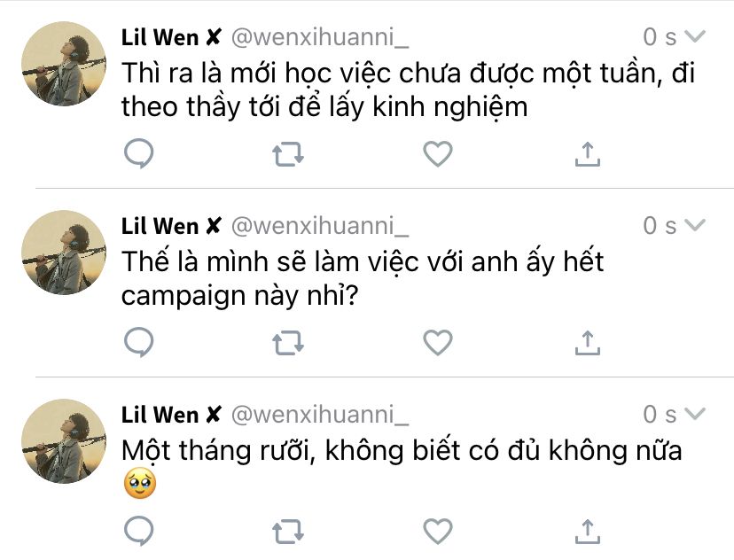Open the tweet text about campaign này
The image size is (734, 560).
coord(363,279)
